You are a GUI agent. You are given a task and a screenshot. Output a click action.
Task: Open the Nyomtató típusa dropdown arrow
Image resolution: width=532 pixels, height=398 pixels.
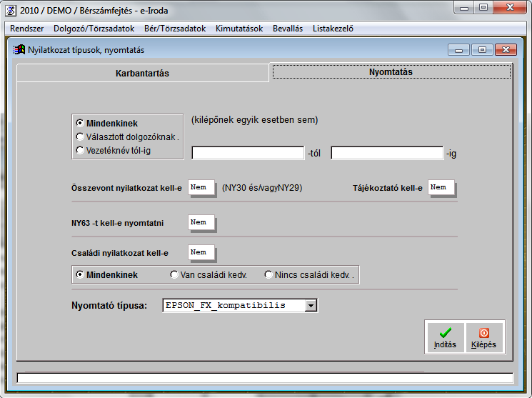[x=311, y=306]
